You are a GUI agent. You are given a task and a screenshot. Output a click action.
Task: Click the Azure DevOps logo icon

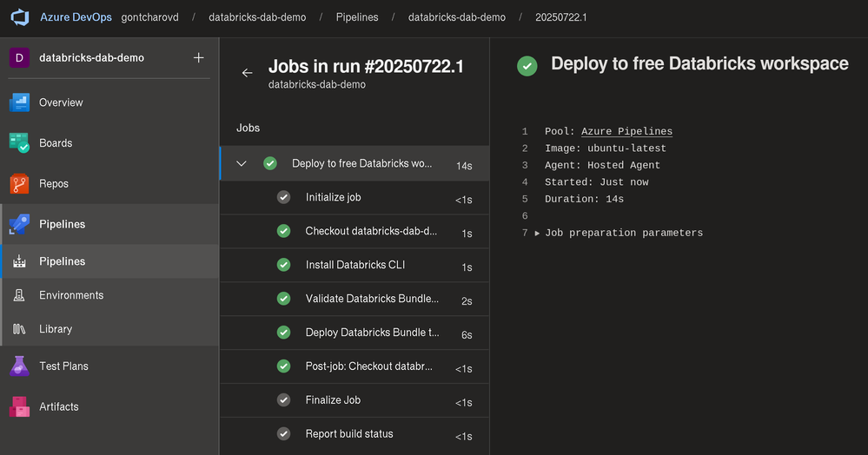(20, 17)
